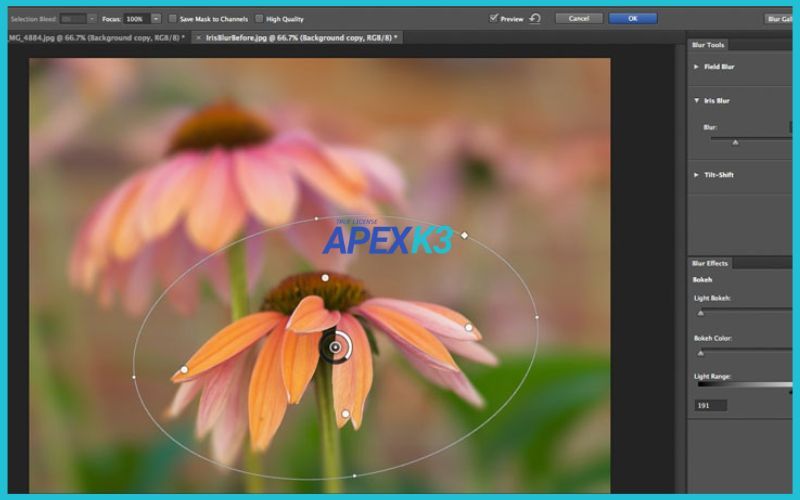Click the Blur Gallery button at top right
800x500 pixels.
779,19
